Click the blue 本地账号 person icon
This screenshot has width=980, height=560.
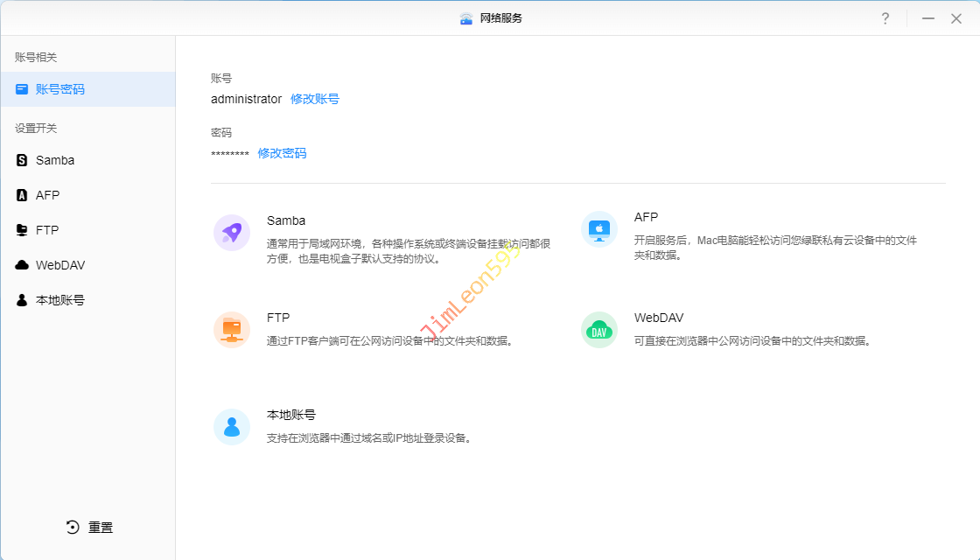pos(232,427)
